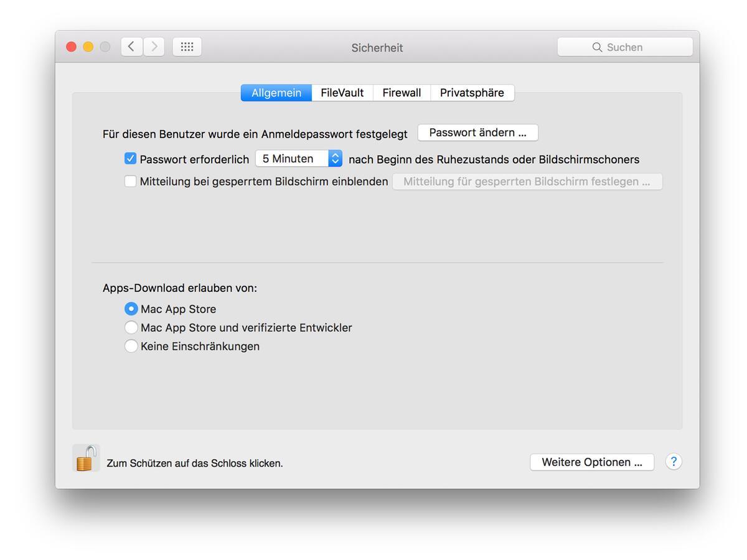Click the forward navigation arrow

tap(154, 47)
